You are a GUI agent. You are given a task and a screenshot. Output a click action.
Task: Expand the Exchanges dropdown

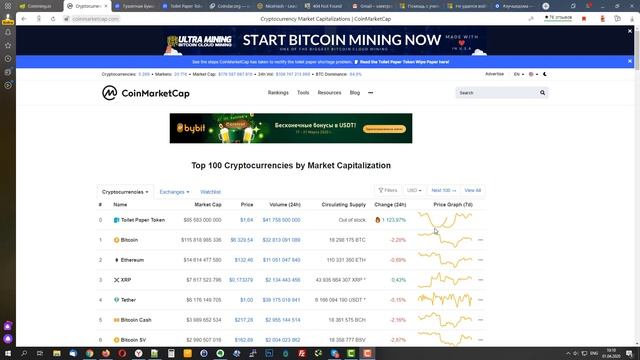(174, 192)
